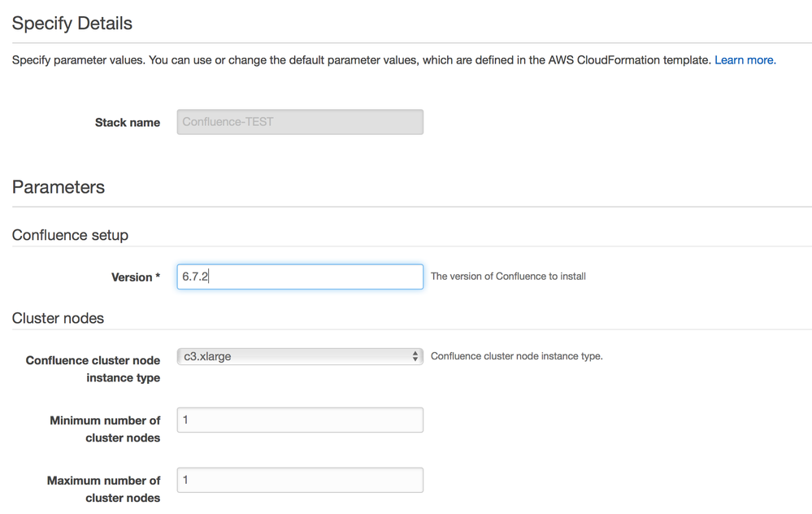
Task: Focus the Version input field
Action: click(x=300, y=277)
